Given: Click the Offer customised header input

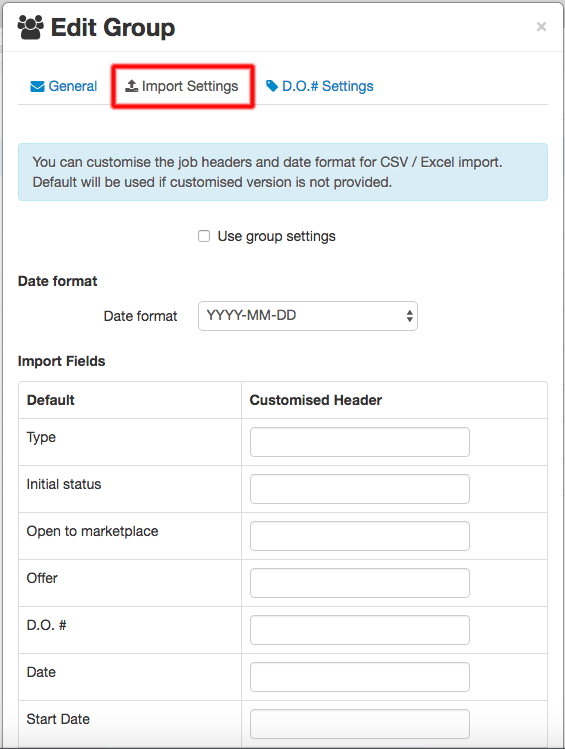Looking at the screenshot, I should coord(360,583).
